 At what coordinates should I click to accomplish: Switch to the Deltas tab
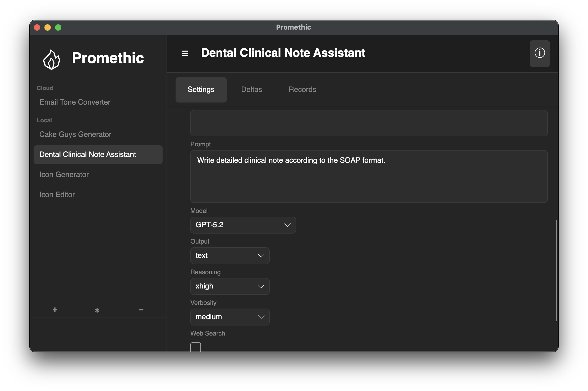251,90
